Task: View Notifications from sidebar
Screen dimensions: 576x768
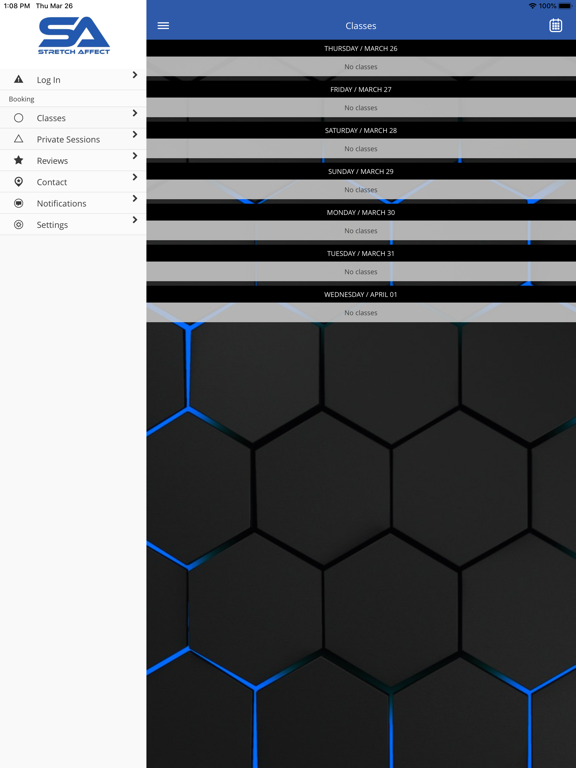Action: point(73,203)
